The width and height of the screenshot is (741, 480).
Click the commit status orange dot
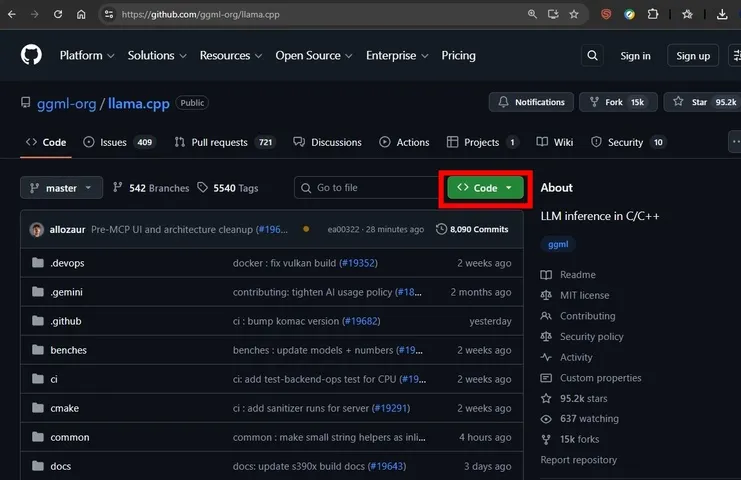click(306, 229)
